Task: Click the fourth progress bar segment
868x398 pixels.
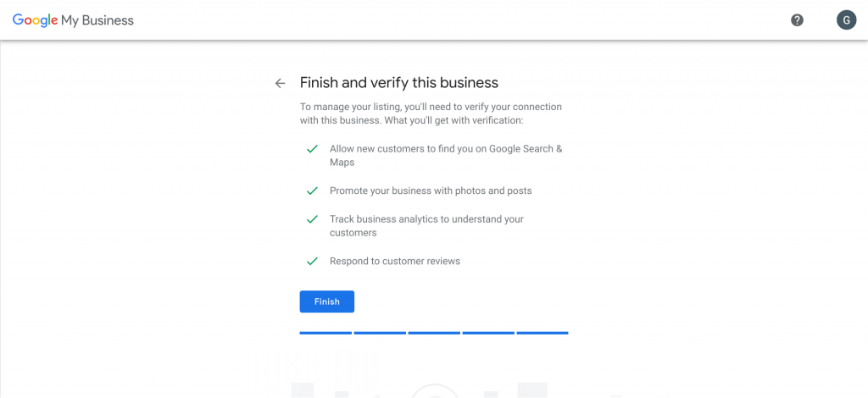Action: pyautogui.click(x=488, y=333)
